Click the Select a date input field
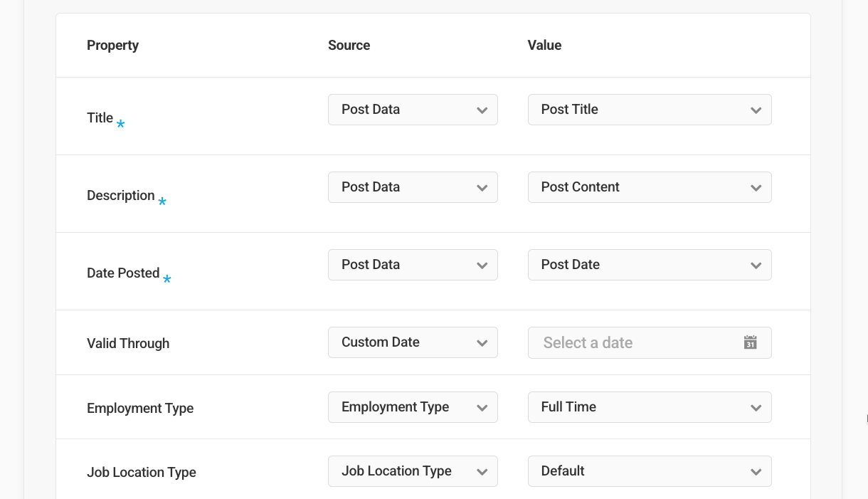The width and height of the screenshot is (868, 499). tap(626, 342)
